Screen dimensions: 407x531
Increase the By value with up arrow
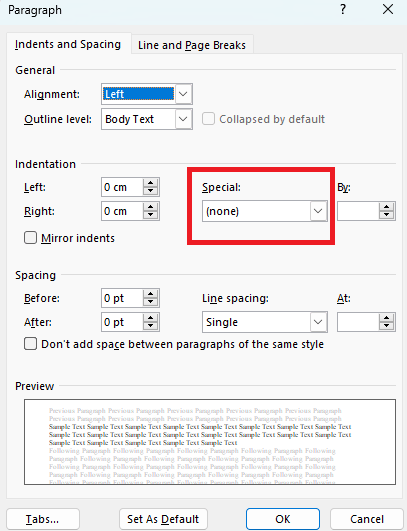tap(386, 207)
